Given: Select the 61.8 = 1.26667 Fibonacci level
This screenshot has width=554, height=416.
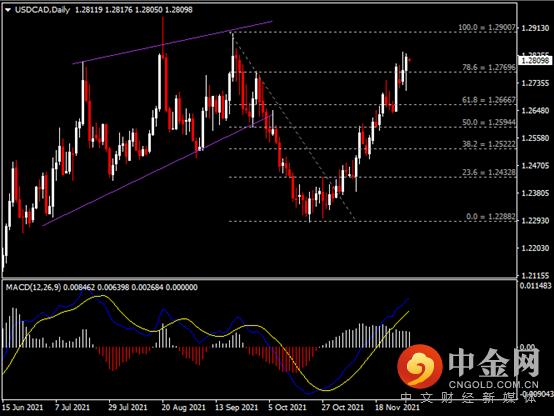Looking at the screenshot, I should pyautogui.click(x=489, y=100).
